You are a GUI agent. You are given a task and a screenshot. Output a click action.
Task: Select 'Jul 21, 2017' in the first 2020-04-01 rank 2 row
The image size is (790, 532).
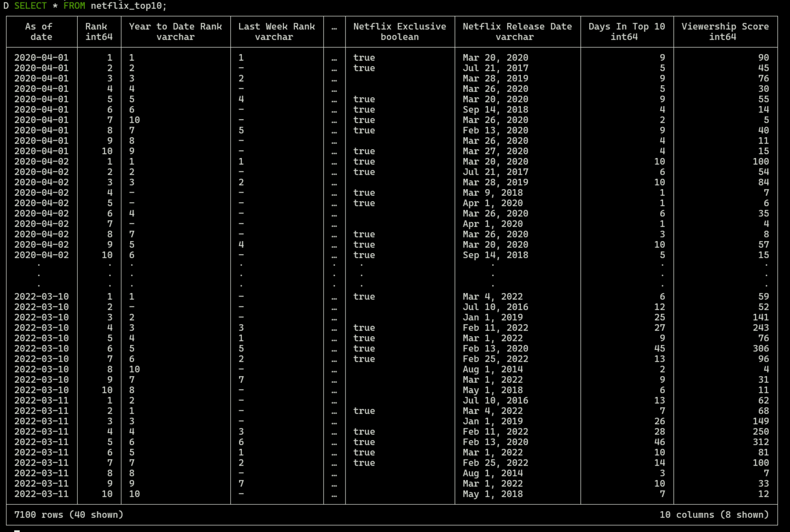pyautogui.click(x=495, y=68)
